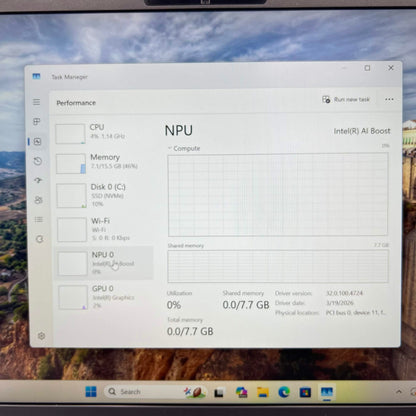
Task: Open the Users page icon
Action: click(38, 200)
